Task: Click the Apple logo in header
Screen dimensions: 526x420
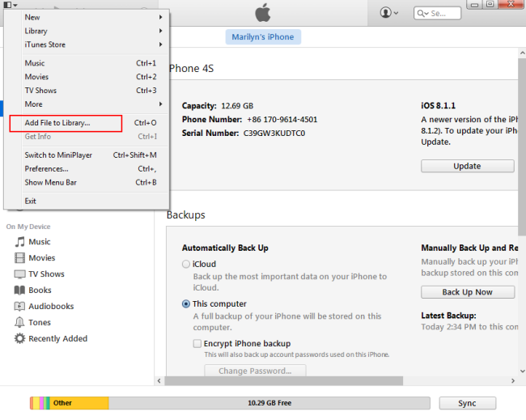Action: tap(263, 13)
